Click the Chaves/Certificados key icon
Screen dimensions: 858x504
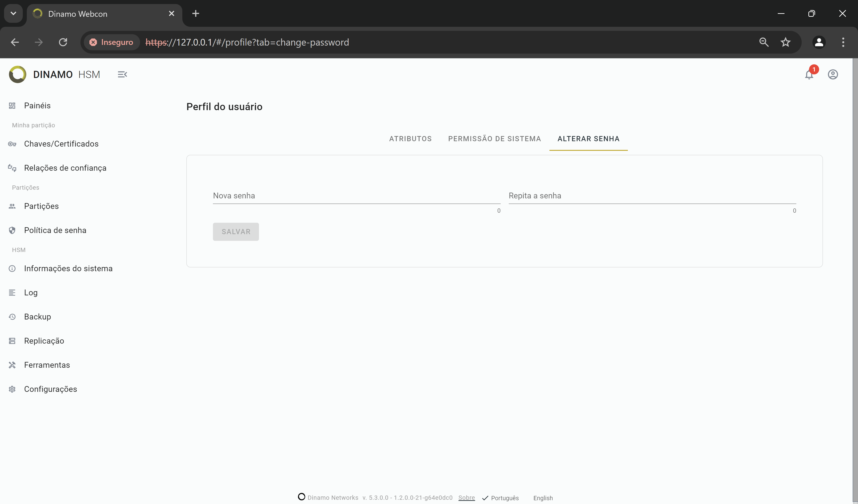12,144
